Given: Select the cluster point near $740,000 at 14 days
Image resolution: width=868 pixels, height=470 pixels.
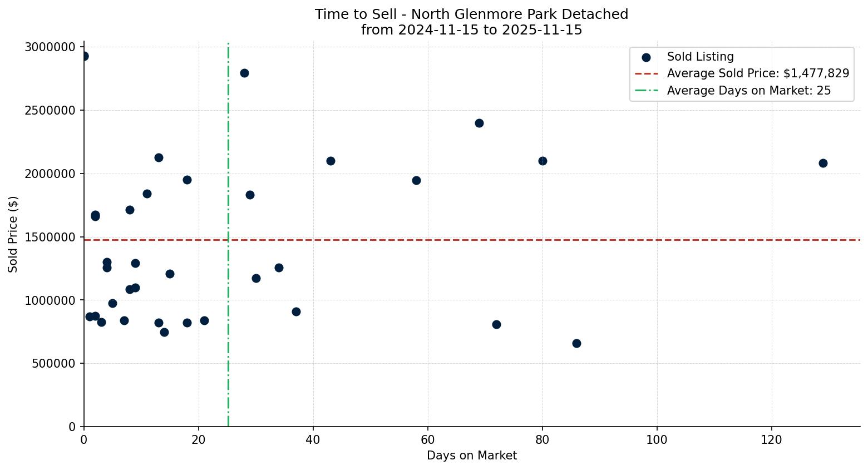Looking at the screenshot, I should (x=165, y=332).
